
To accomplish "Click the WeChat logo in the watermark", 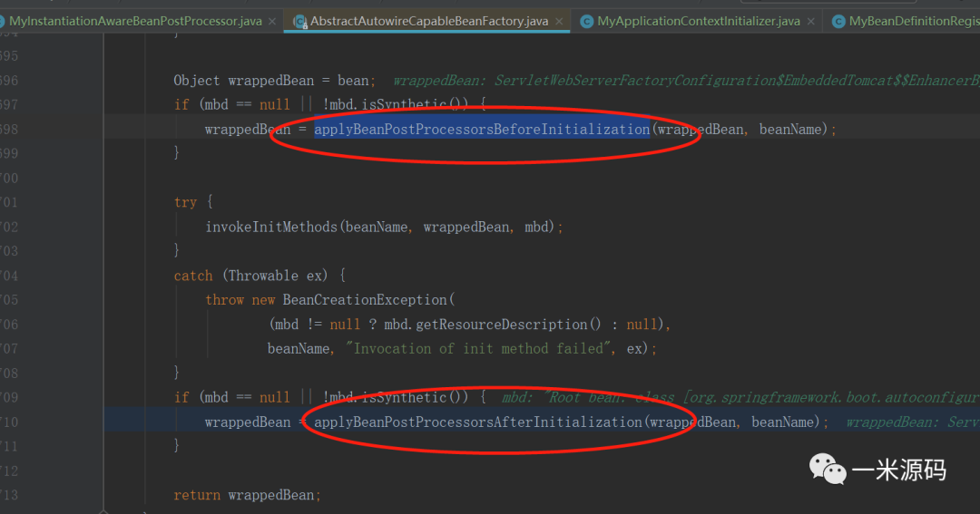I will pyautogui.click(x=828, y=470).
